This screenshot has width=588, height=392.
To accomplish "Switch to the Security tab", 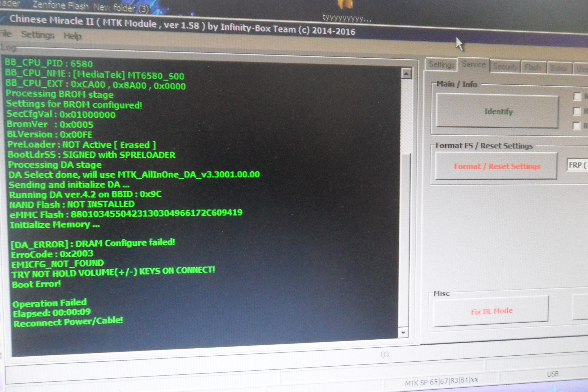I will 505,67.
